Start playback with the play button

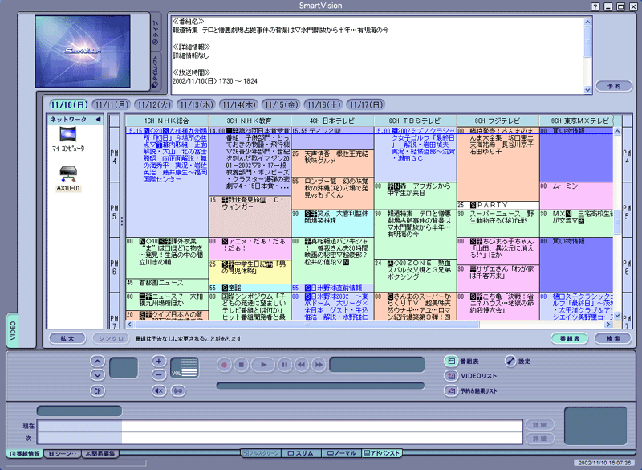(263, 364)
